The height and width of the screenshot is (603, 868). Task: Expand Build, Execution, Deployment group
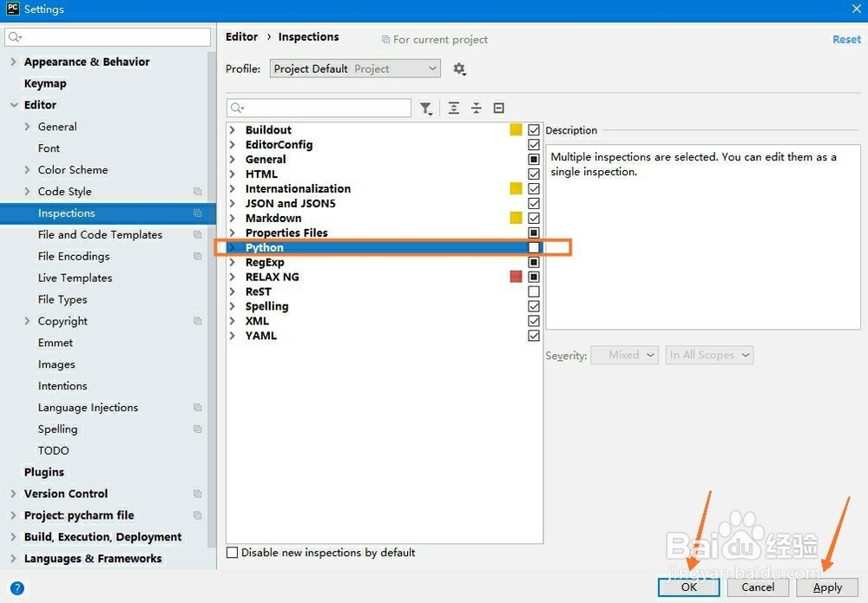pos(13,536)
